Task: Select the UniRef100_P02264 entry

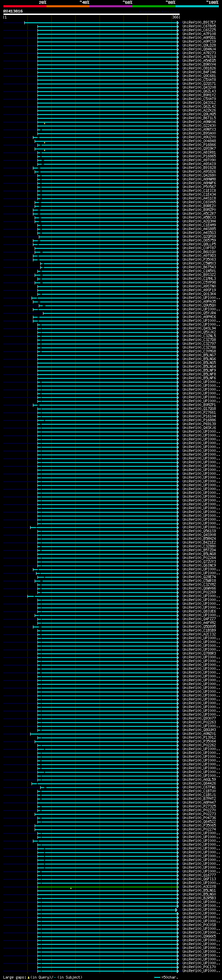Action: pos(199,558)
